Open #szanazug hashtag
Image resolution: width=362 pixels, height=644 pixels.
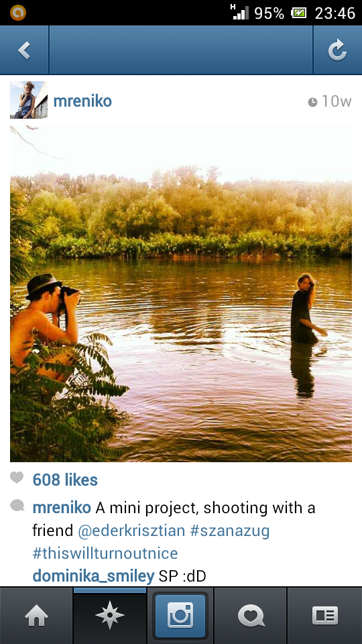click(230, 531)
